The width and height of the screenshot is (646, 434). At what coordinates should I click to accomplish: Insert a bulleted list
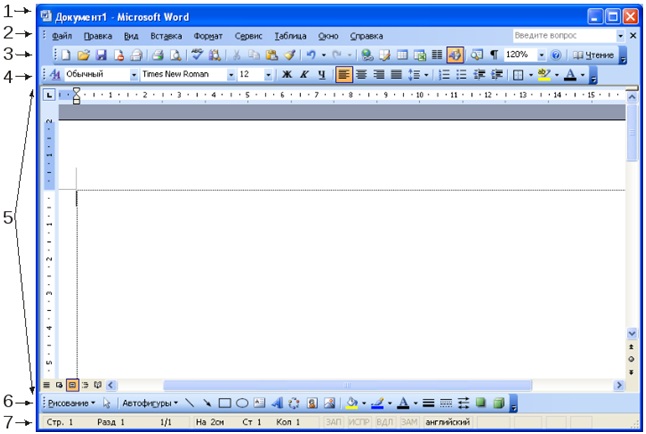tap(461, 75)
